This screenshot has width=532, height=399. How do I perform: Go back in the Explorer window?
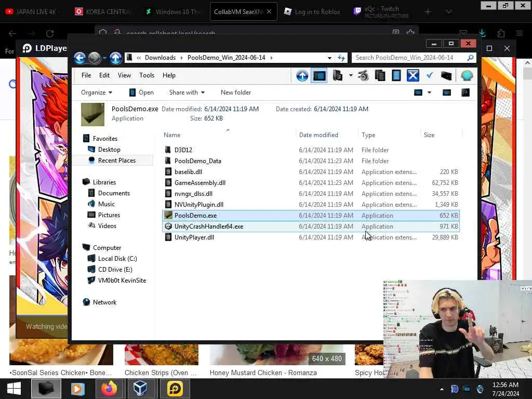(79, 58)
